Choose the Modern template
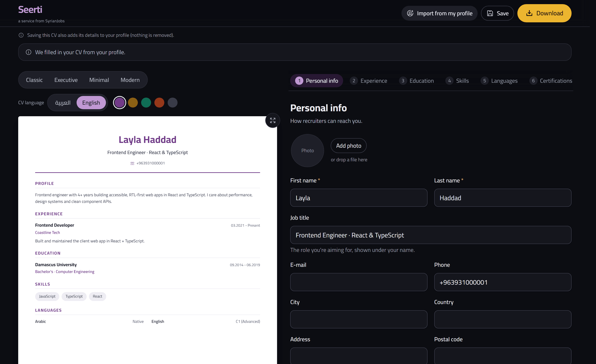 click(130, 80)
